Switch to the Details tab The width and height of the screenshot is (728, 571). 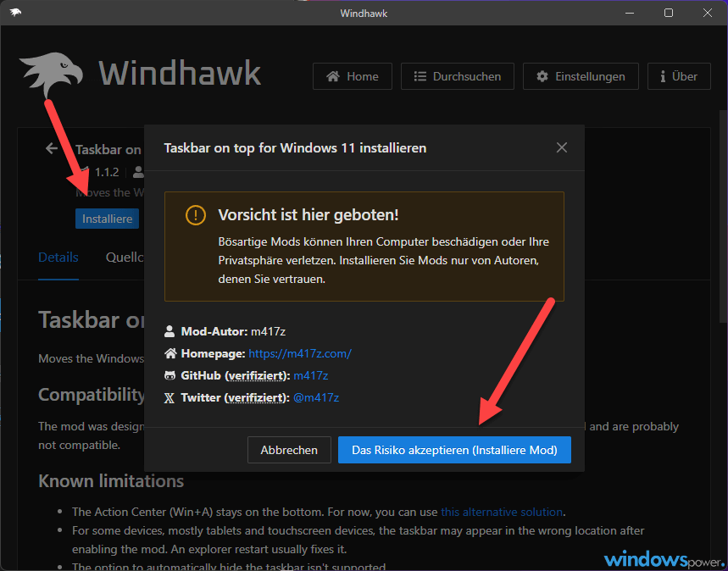[58, 258]
